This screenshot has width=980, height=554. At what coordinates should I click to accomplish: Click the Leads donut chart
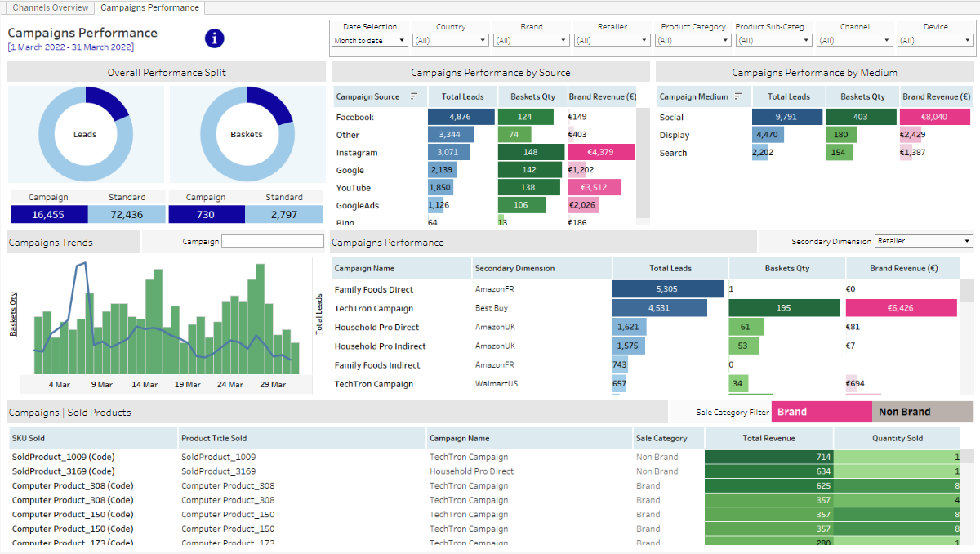click(85, 134)
